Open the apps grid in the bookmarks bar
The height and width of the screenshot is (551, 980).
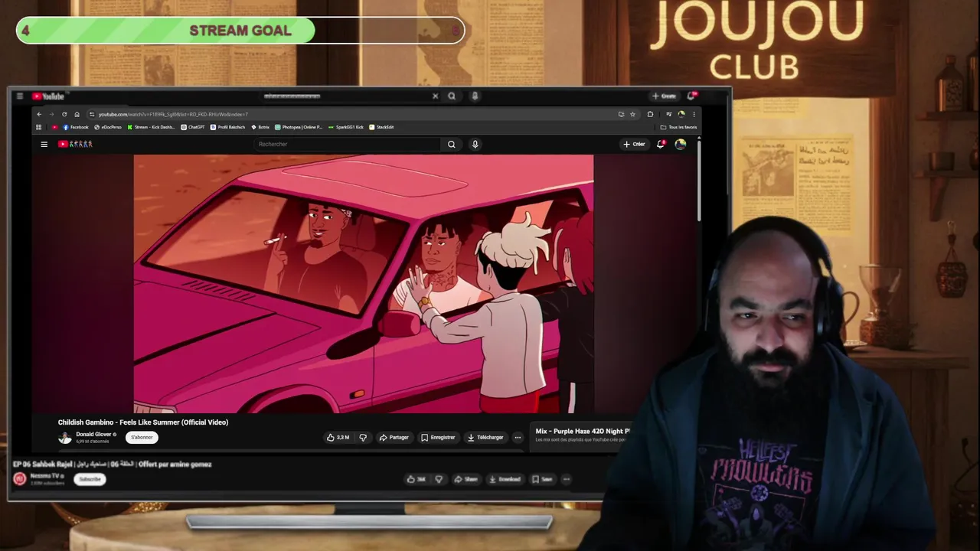tap(39, 127)
